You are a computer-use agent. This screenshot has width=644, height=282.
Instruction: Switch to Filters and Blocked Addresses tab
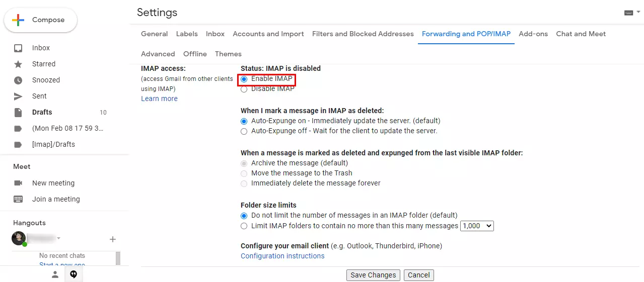[x=363, y=34]
